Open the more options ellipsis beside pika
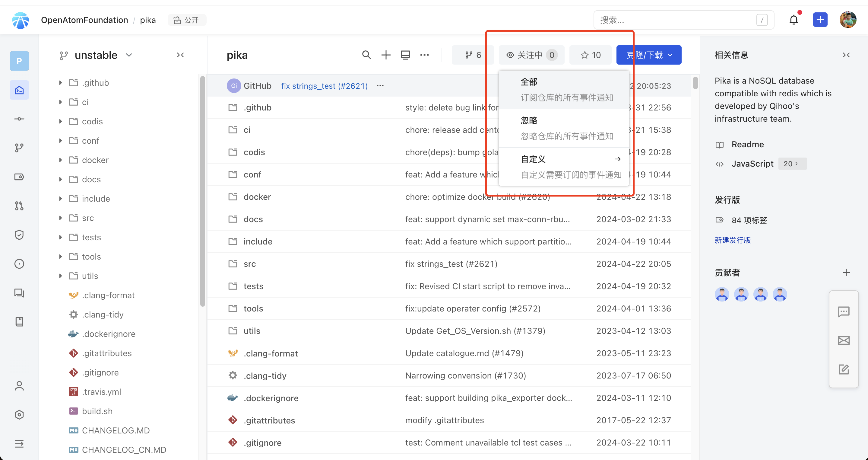 click(x=424, y=55)
